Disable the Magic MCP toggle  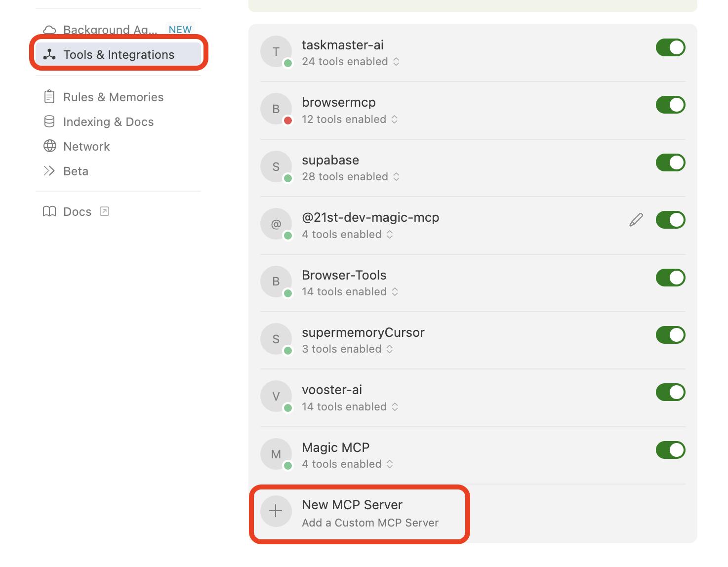[x=670, y=450]
